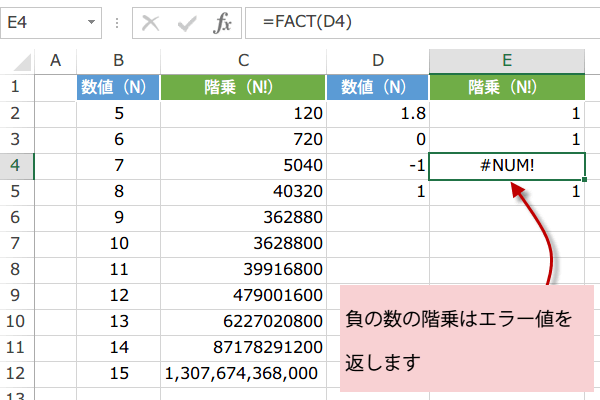
Task: Click cell B9 with value 12
Action: coord(118,296)
